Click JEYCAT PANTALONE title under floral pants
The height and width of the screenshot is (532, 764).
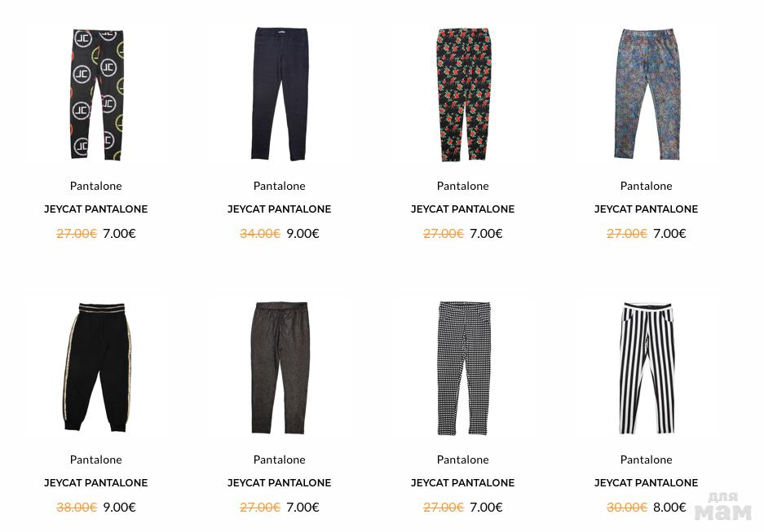(463, 209)
